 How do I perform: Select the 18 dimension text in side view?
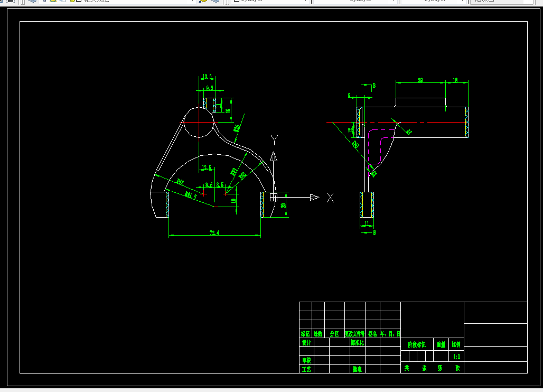[x=455, y=80]
